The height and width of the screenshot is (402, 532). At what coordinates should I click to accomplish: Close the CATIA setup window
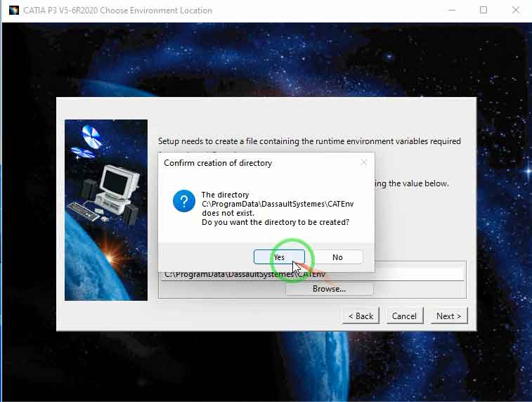516,11
